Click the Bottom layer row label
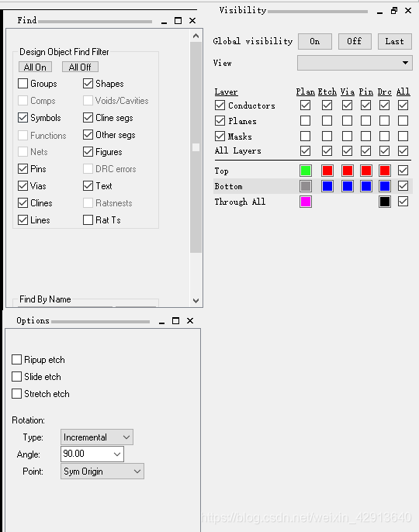This screenshot has height=532, width=419. click(229, 186)
